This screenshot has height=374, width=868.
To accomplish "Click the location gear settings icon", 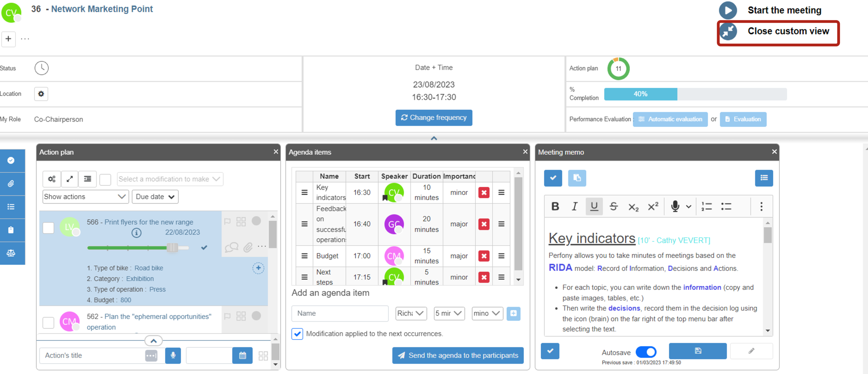I will pyautogui.click(x=41, y=94).
